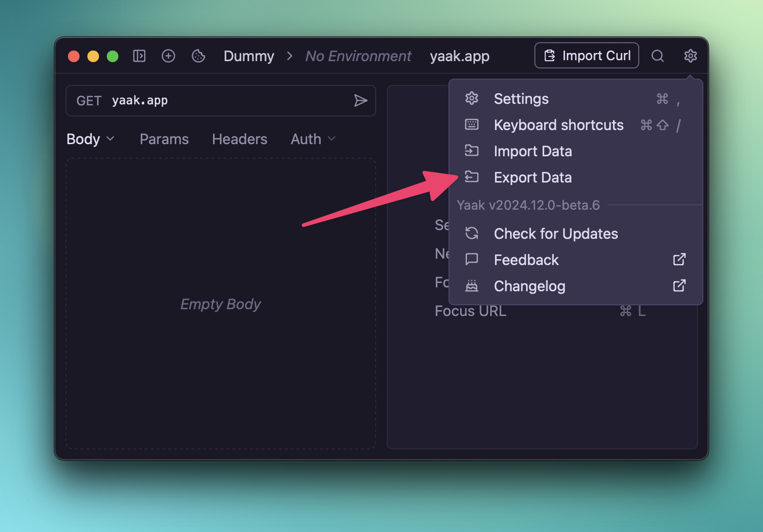Image resolution: width=763 pixels, height=532 pixels.
Task: Switch to the Params tab
Action: [164, 139]
